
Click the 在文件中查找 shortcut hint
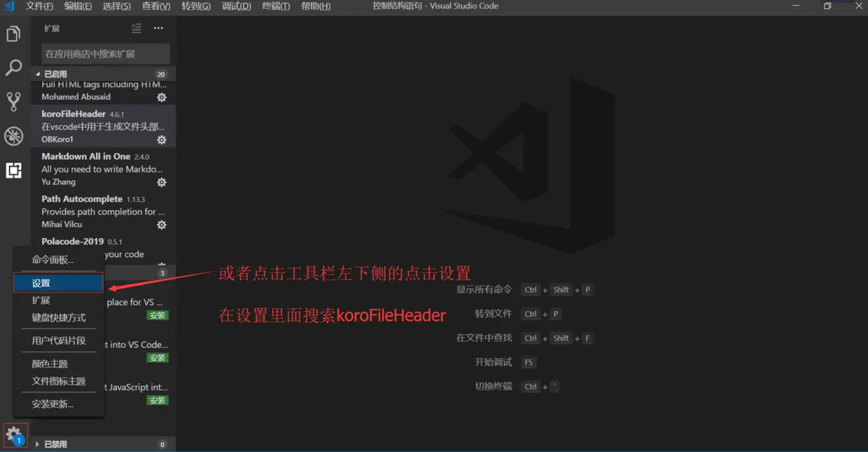point(525,338)
